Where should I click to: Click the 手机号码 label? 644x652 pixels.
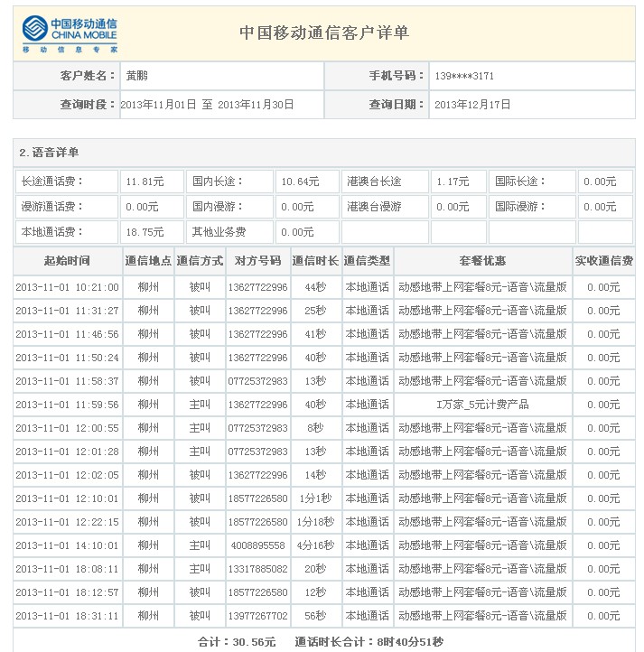pos(397,76)
